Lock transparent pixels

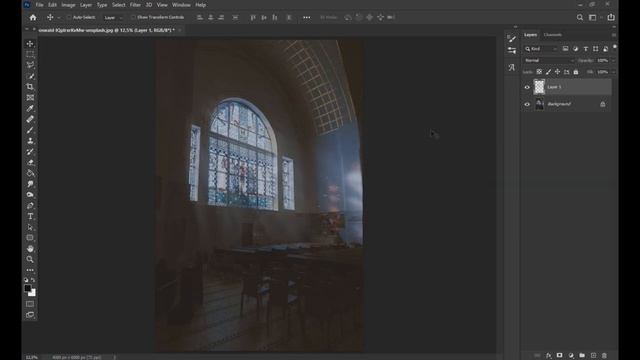coord(539,72)
